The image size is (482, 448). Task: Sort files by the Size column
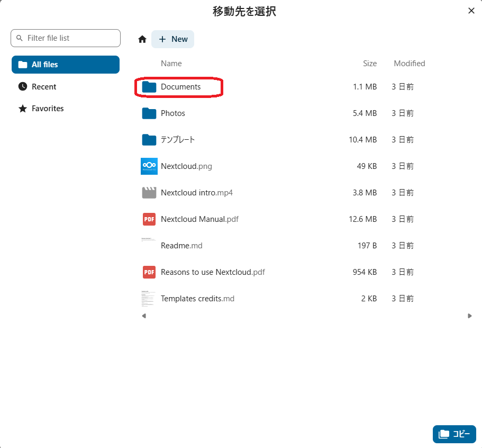click(x=370, y=64)
